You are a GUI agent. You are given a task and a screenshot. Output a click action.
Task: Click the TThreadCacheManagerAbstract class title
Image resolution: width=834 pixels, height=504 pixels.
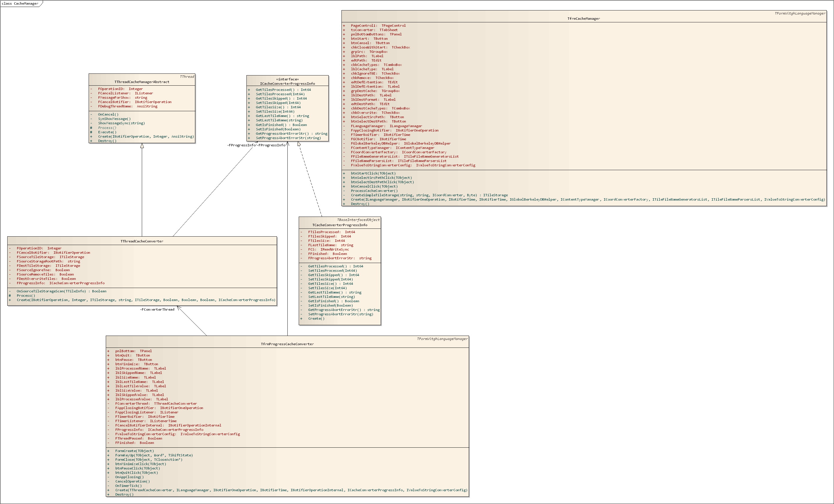click(142, 82)
